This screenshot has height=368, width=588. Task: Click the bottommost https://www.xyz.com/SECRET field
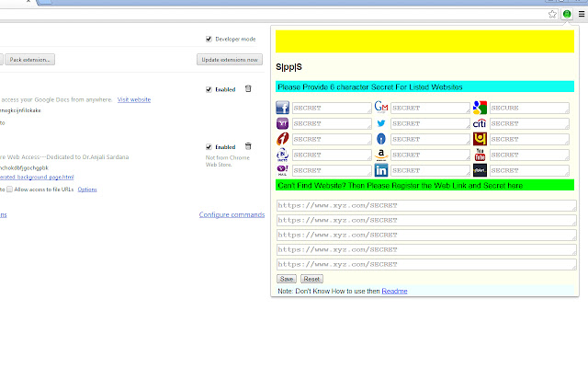(426, 264)
